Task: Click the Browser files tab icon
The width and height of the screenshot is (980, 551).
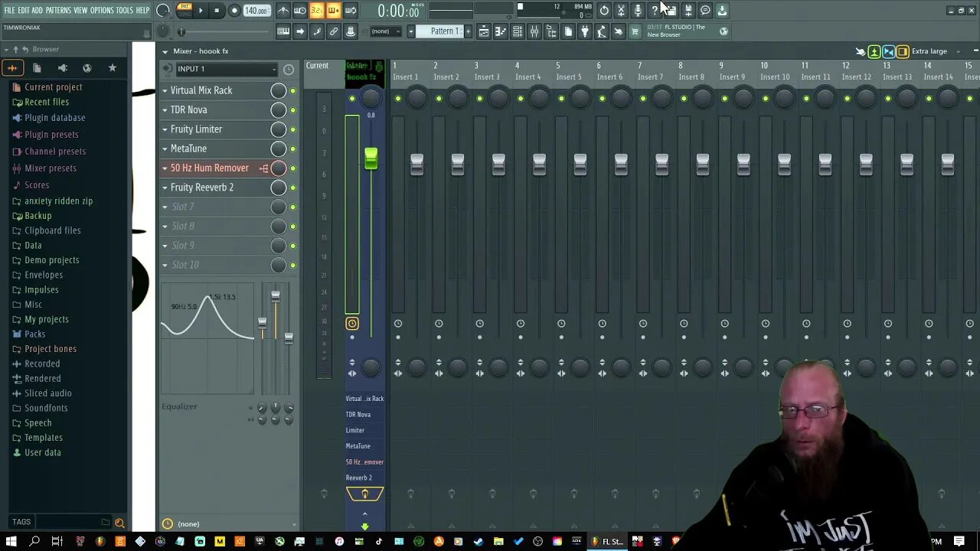Action: (x=37, y=68)
